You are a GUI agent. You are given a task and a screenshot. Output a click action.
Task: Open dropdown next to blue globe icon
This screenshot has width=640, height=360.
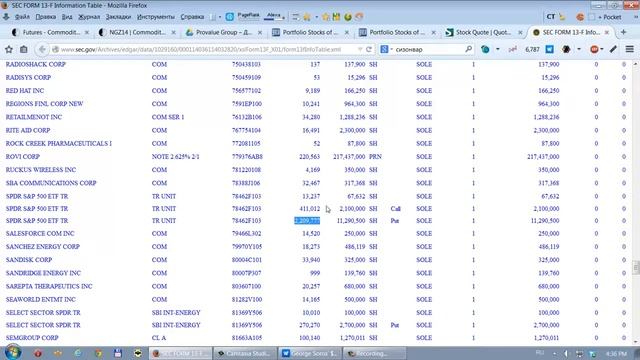[x=498, y=49]
